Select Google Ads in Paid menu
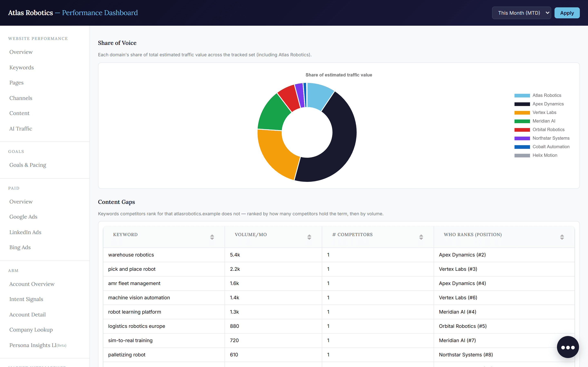Screen dimensions: 588x367 23,217
